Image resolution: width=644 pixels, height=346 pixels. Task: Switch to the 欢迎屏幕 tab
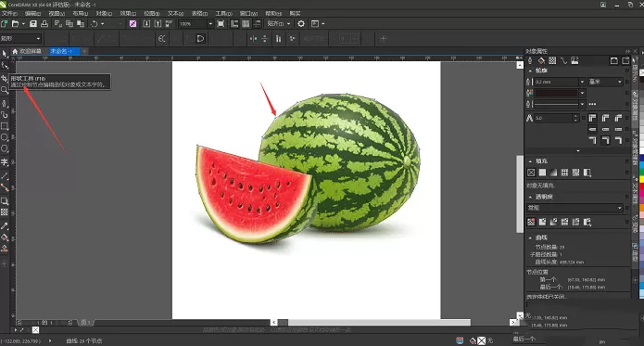coord(27,51)
